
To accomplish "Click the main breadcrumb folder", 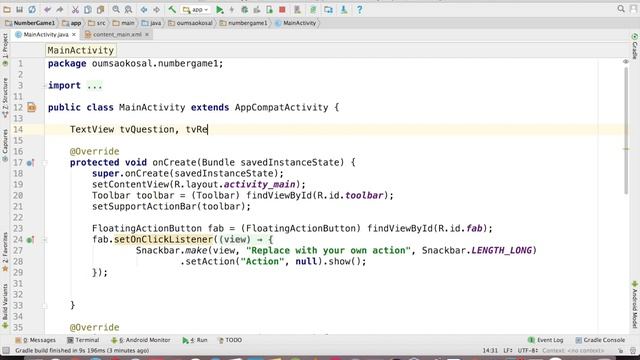I will (123, 23).
